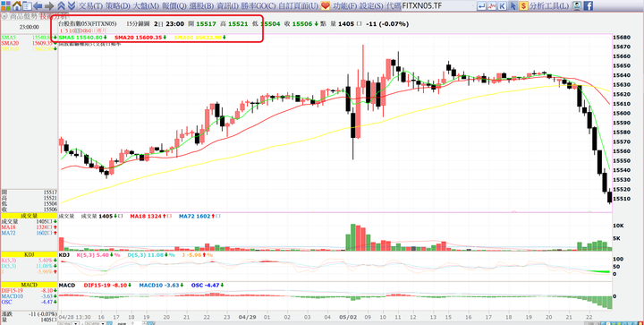Image resolution: width=644 pixels, height=325 pixels.
Task: Click the dollar sign order icon
Action: point(523,5)
